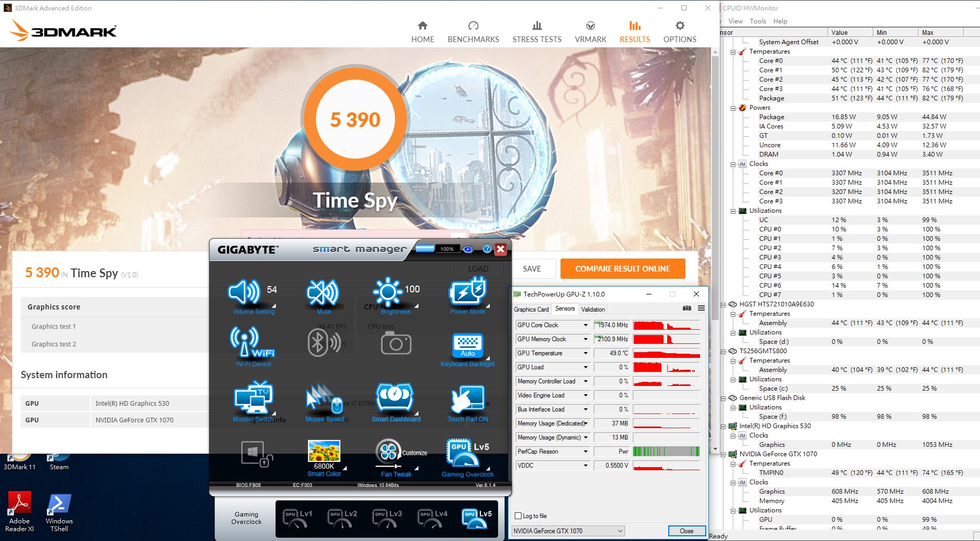Open 3DMark 11 desktop shortcut
The image size is (980, 541).
click(x=19, y=463)
